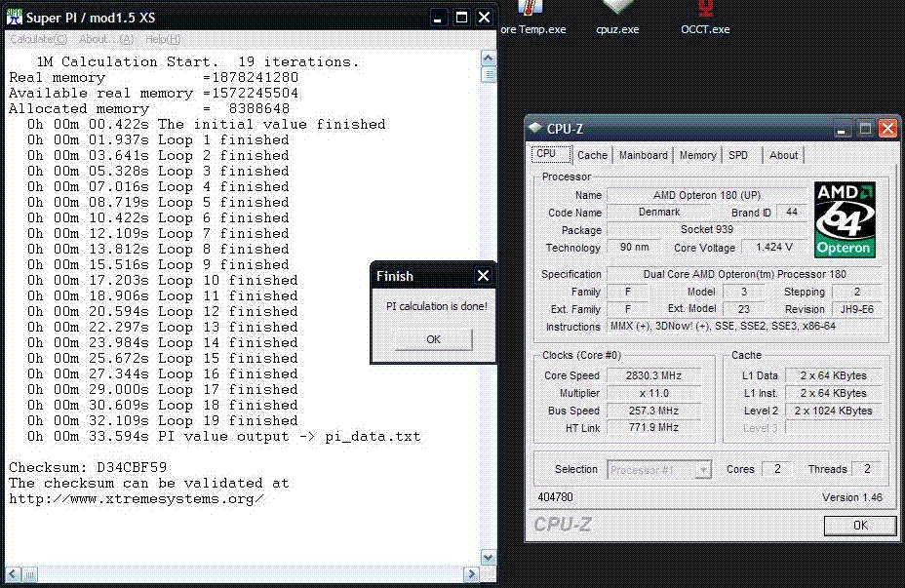
Task: Click the Super PI title bar icon
Action: point(14,17)
